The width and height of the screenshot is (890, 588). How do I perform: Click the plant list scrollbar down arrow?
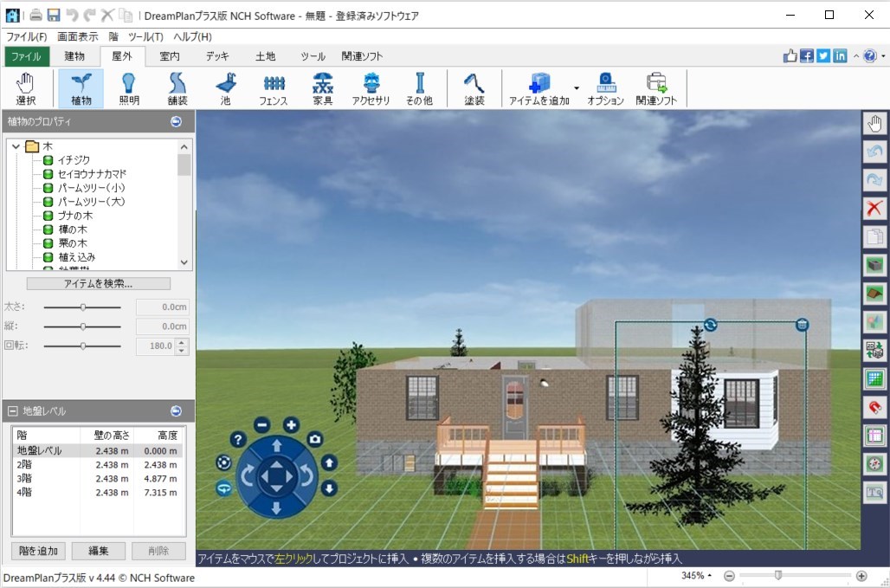[x=184, y=262]
